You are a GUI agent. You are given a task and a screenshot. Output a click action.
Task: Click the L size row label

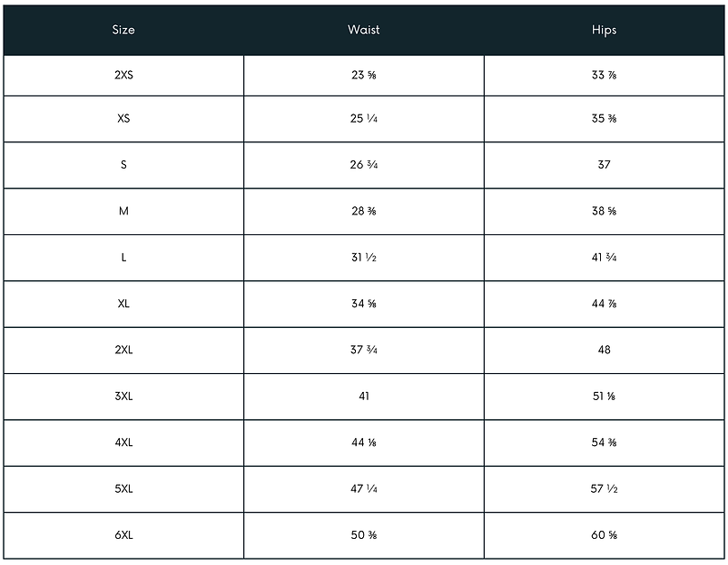[123, 257]
